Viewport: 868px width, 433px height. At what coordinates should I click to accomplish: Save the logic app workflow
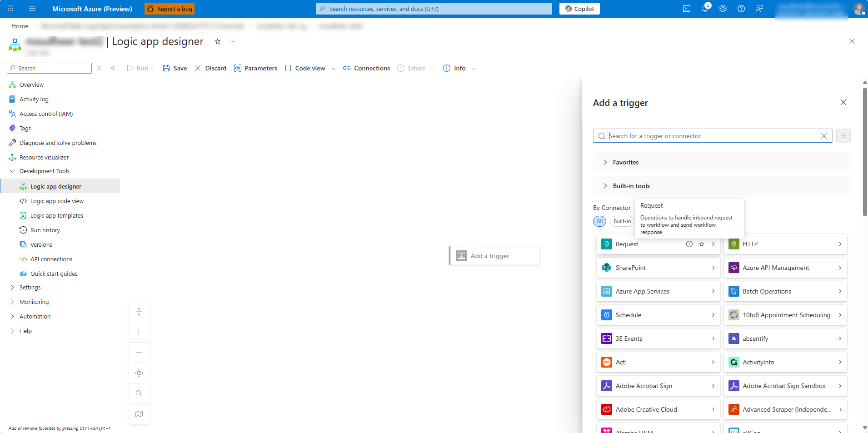coord(175,68)
